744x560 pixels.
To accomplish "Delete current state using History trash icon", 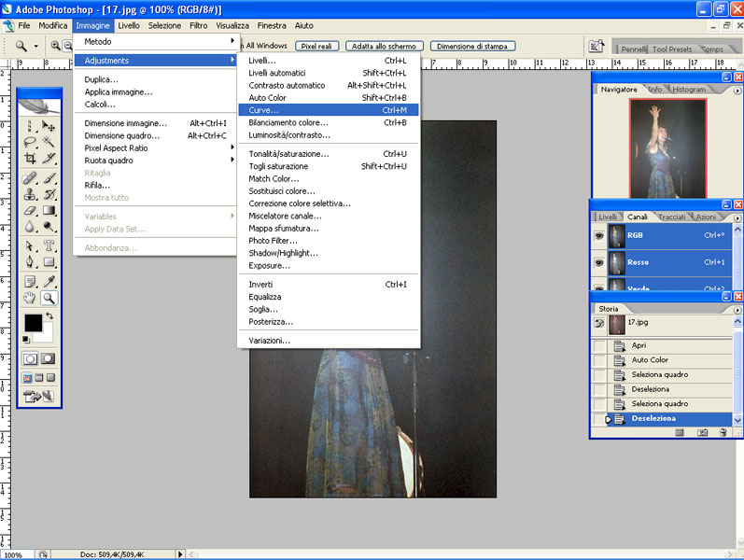I will 723,432.
